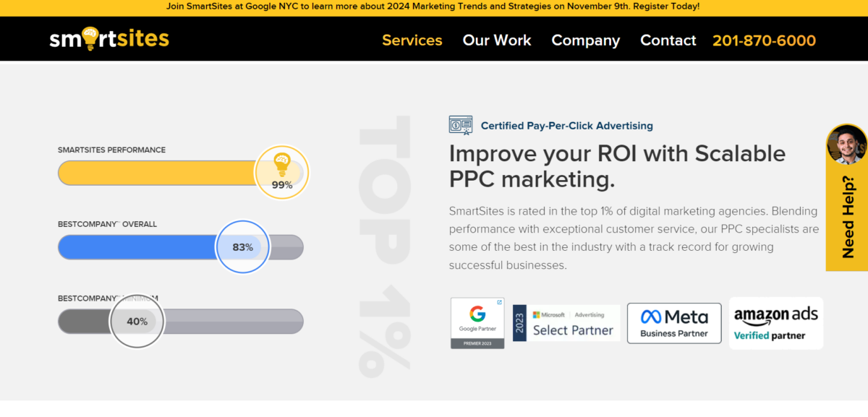The image size is (868, 417).
Task: Click the 40% BestCompany minimum marker
Action: click(x=137, y=321)
